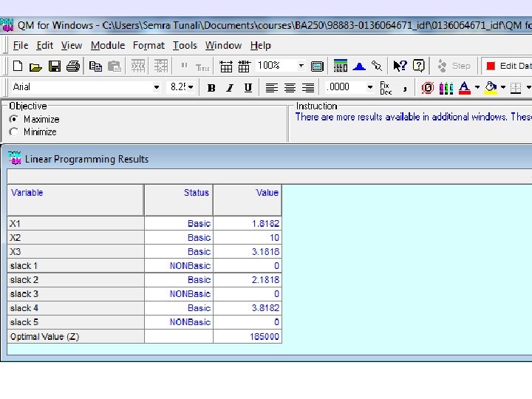Click the question mark help icon
The width and height of the screenshot is (532, 399).
[419, 66]
